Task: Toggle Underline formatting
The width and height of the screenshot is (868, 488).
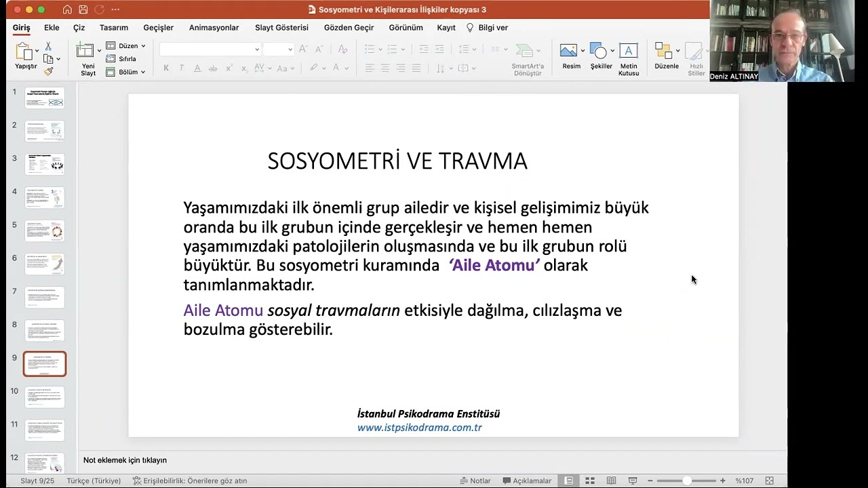Action: [197, 68]
